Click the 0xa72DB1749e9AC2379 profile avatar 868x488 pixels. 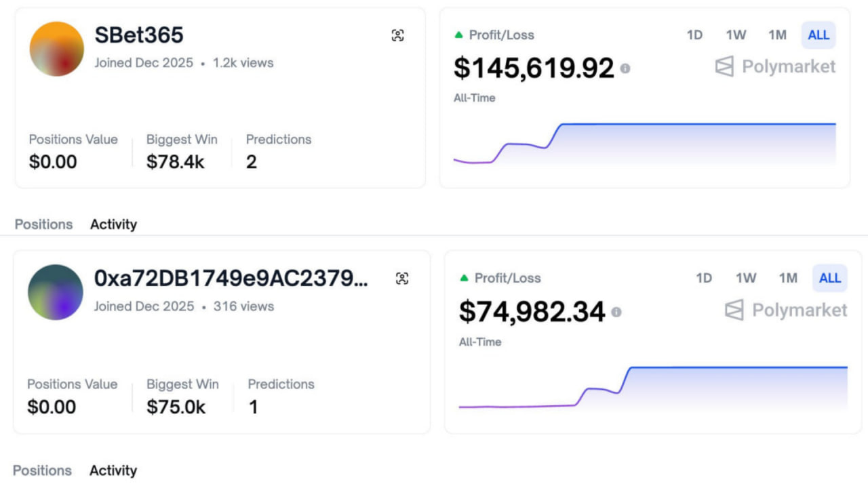[x=56, y=292]
